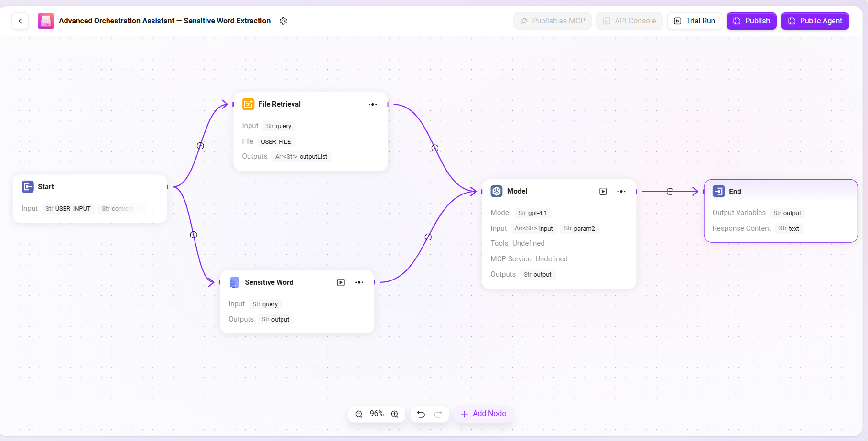The image size is (868, 441).
Task: Undo the last canvas action
Action: point(421,414)
